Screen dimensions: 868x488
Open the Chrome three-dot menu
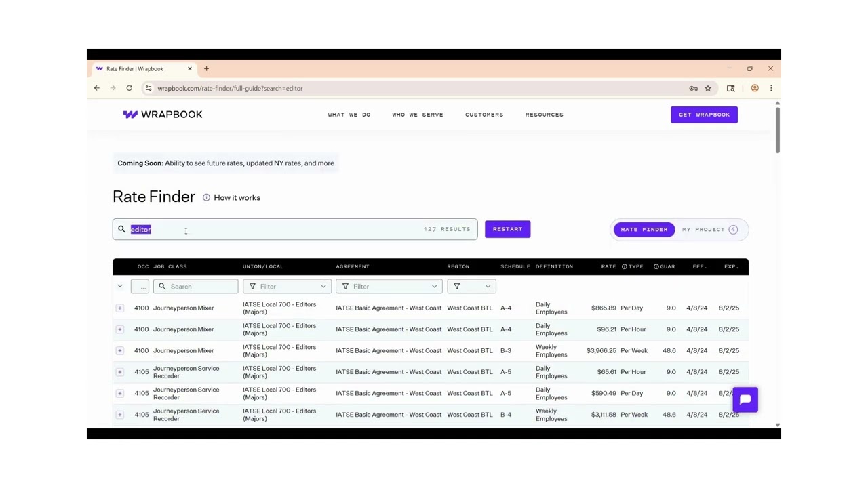[x=771, y=88]
